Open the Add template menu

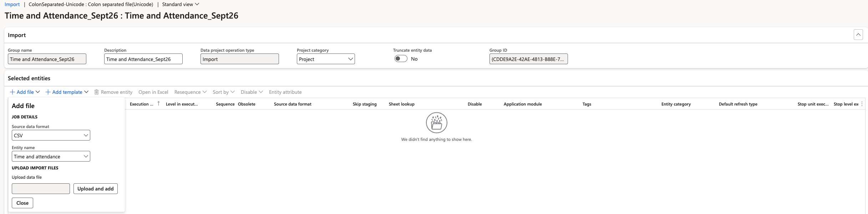pos(67,92)
